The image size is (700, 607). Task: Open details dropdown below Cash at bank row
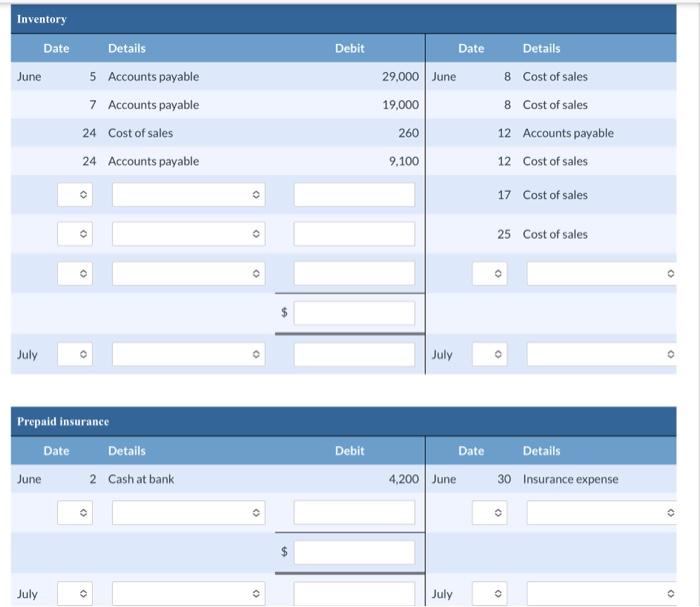pos(188,512)
